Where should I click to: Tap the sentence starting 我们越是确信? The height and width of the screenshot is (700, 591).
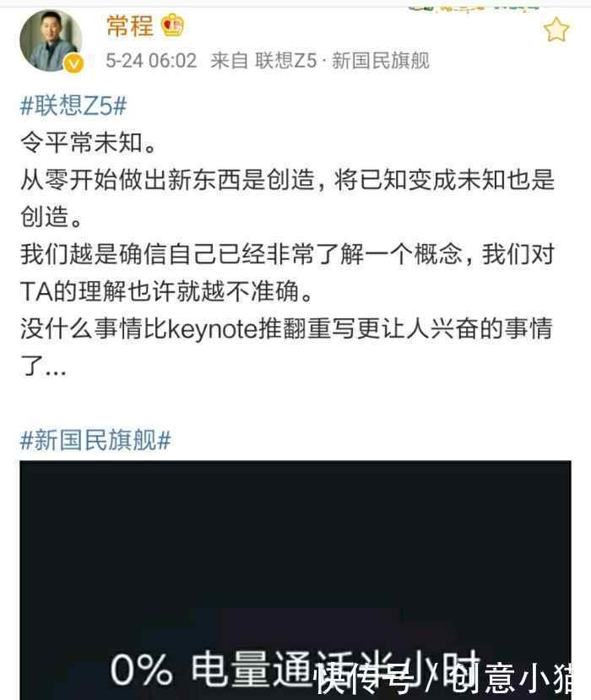(x=287, y=273)
